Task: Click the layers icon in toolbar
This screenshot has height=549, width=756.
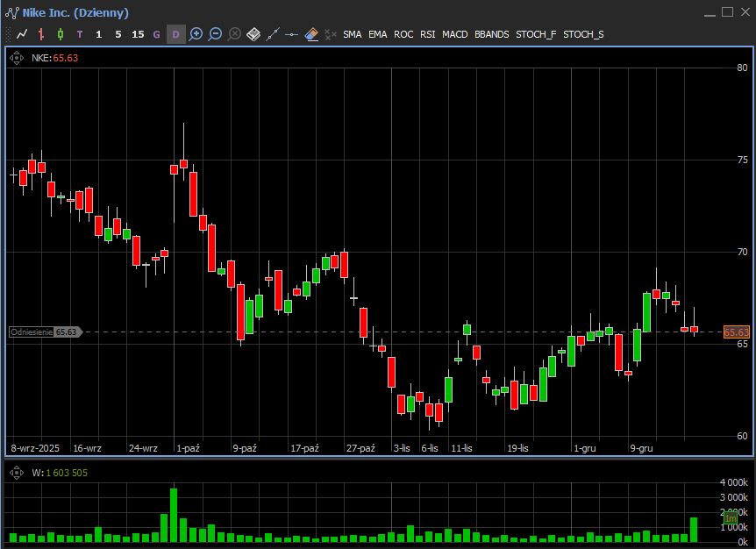Action: [x=253, y=34]
